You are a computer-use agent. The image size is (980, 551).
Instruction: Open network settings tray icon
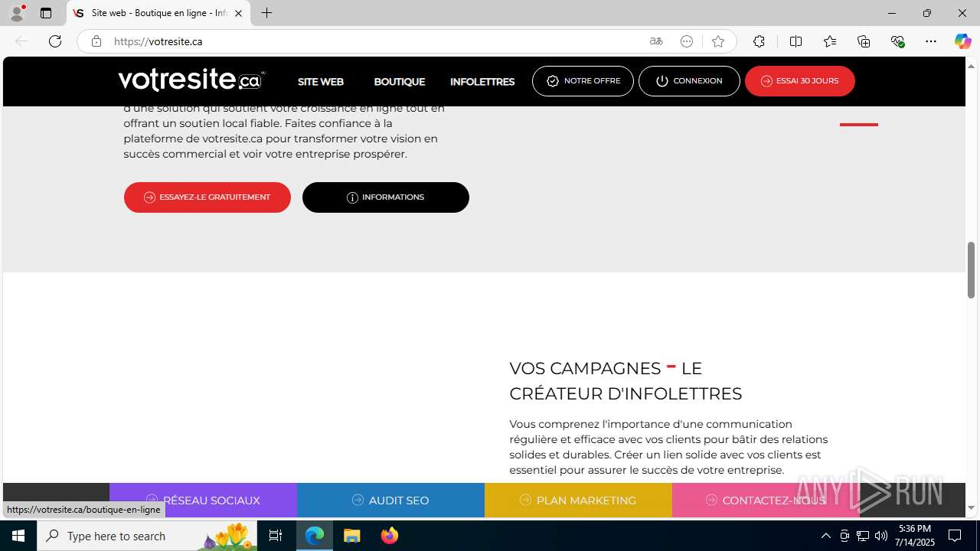pyautogui.click(x=863, y=536)
